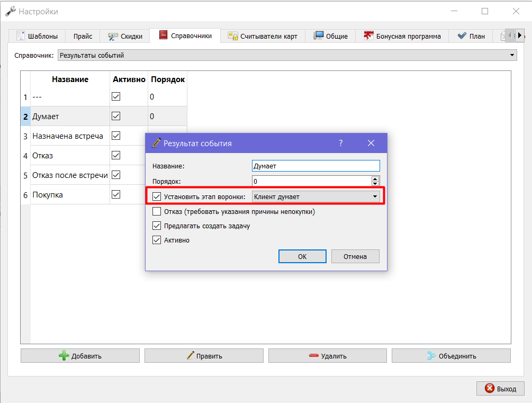
Task: Open the Клиент думает funnel stage dropdown
Action: 316,196
